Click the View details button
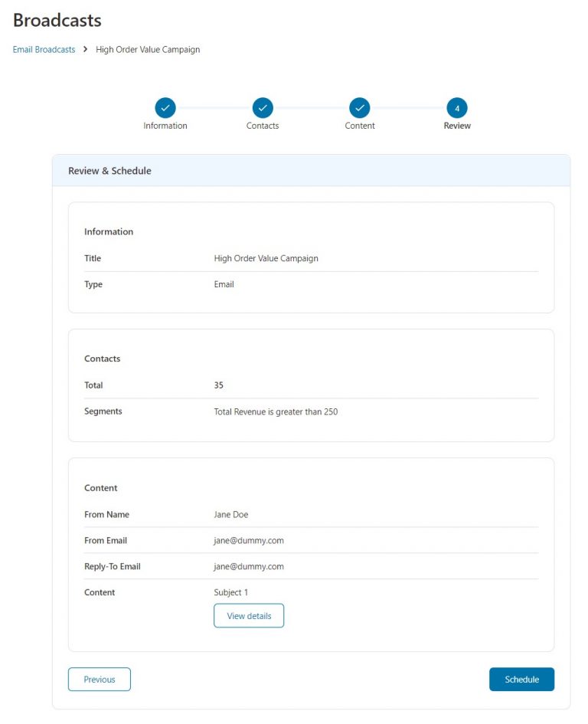The width and height of the screenshot is (588, 724). point(249,615)
